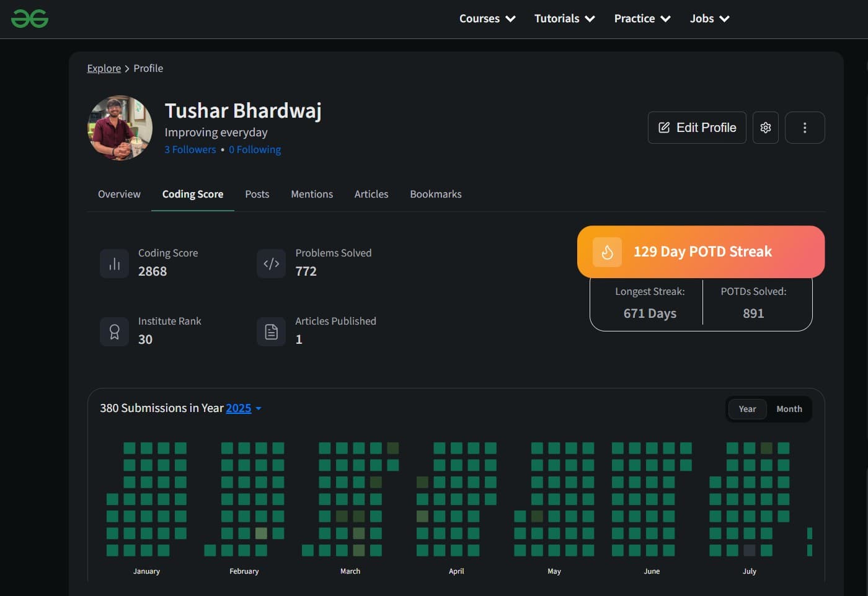Image resolution: width=868 pixels, height=596 pixels.
Task: Click the Explore breadcrumb link
Action: (x=104, y=68)
